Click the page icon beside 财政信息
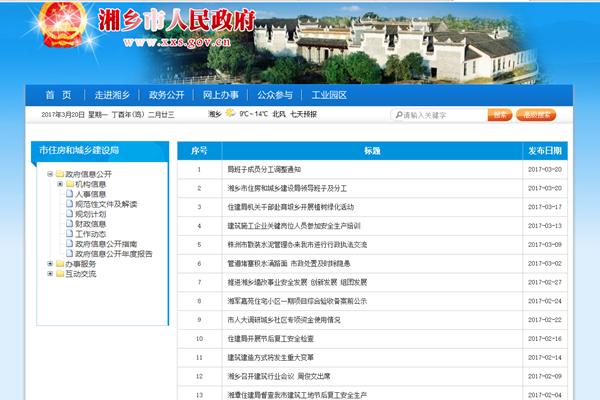Viewport: 600px width, 400px height. (x=69, y=224)
